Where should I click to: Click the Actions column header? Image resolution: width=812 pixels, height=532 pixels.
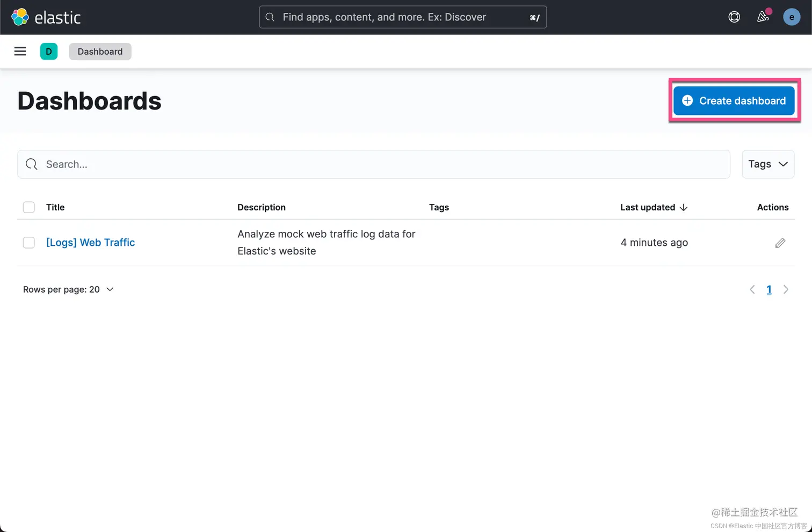coord(773,207)
